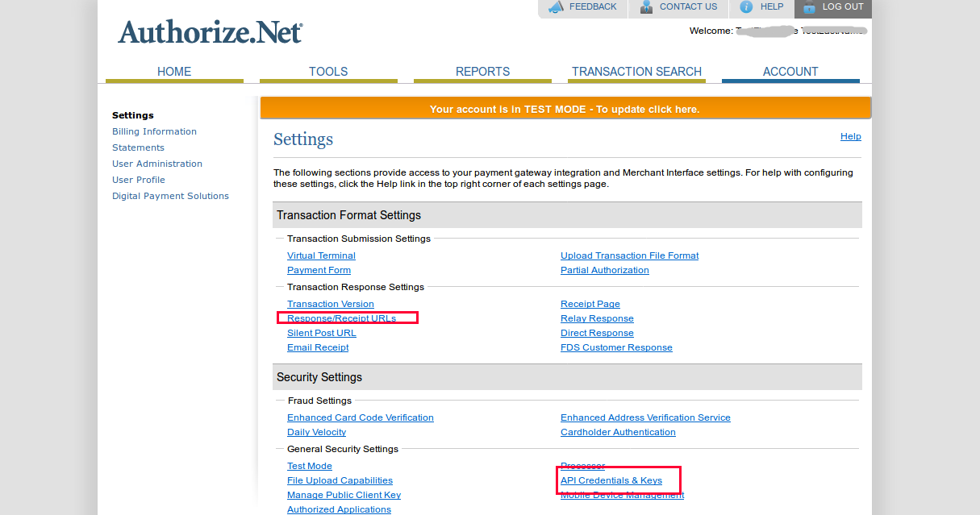Click the Transaction Format Settings section header
Screen dimensions: 980x515
pyautogui.click(x=567, y=215)
